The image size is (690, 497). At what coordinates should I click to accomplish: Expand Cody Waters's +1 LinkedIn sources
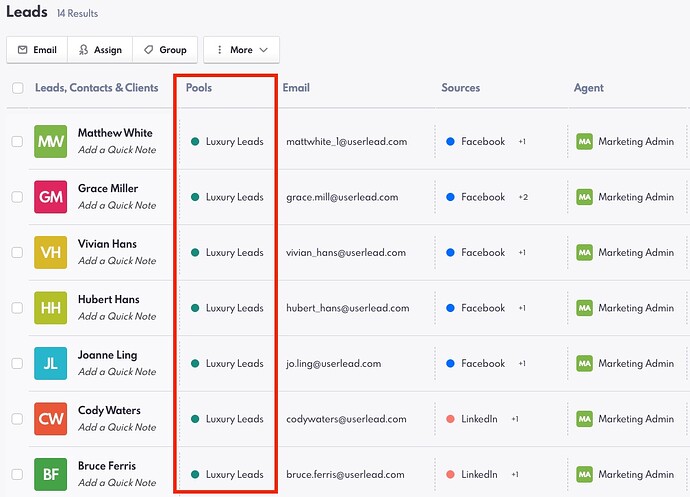(x=516, y=419)
